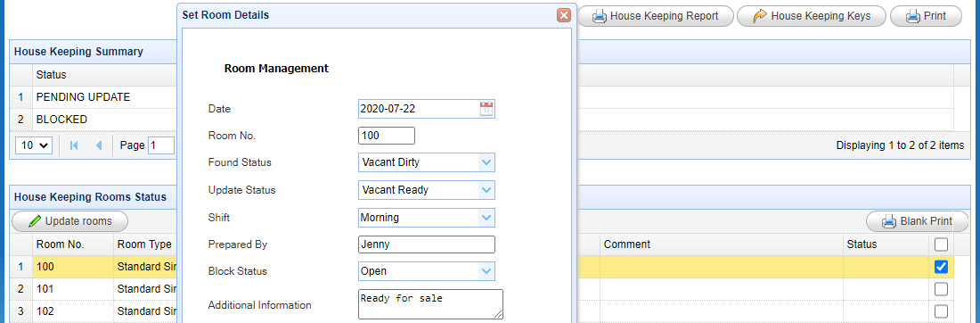Toggle the select-all checkbox in table header
This screenshot has width=980, height=323.
click(x=941, y=244)
